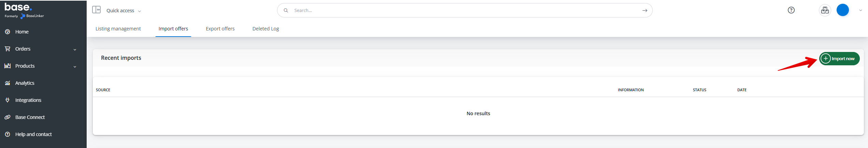
Task: Switch to the Listing management tab
Action: pos(118,29)
